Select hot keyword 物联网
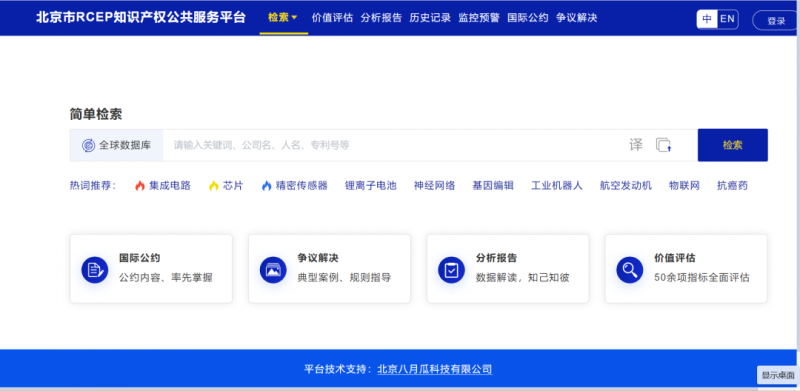 [x=684, y=186]
